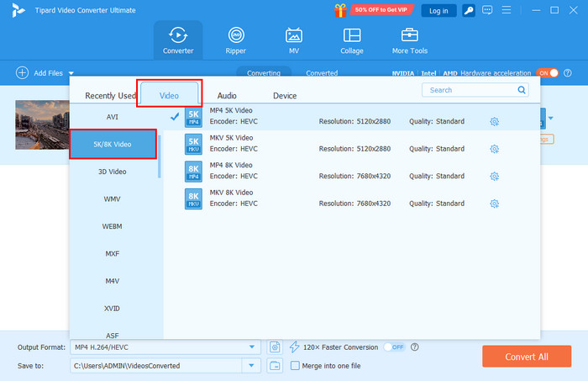This screenshot has height=381, width=588.
Task: Open the MV maker icon
Action: (x=294, y=40)
